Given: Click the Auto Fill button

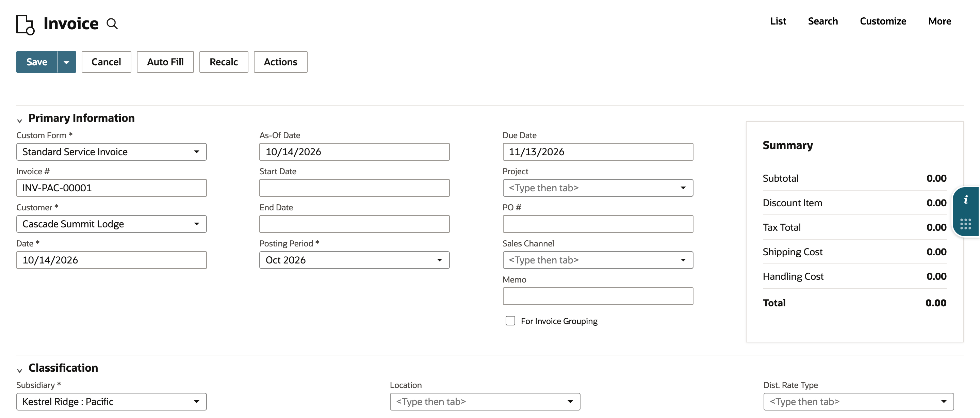Looking at the screenshot, I should (165, 62).
